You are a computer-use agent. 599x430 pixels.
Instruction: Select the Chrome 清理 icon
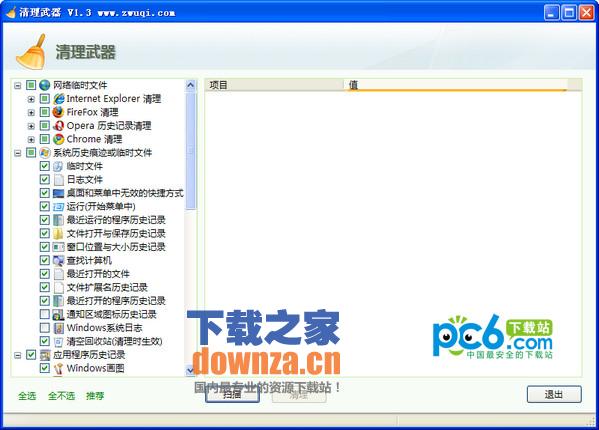coord(58,139)
